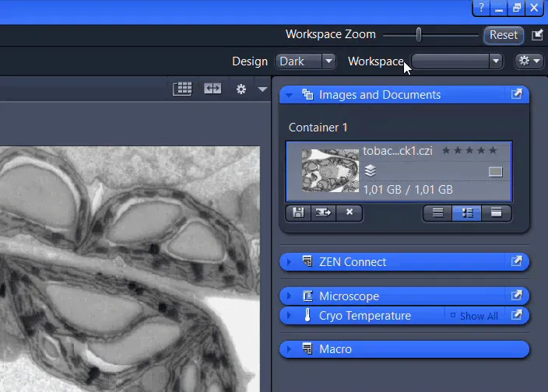
Task: Expand the Cryo Temperature panel
Action: tap(289, 316)
